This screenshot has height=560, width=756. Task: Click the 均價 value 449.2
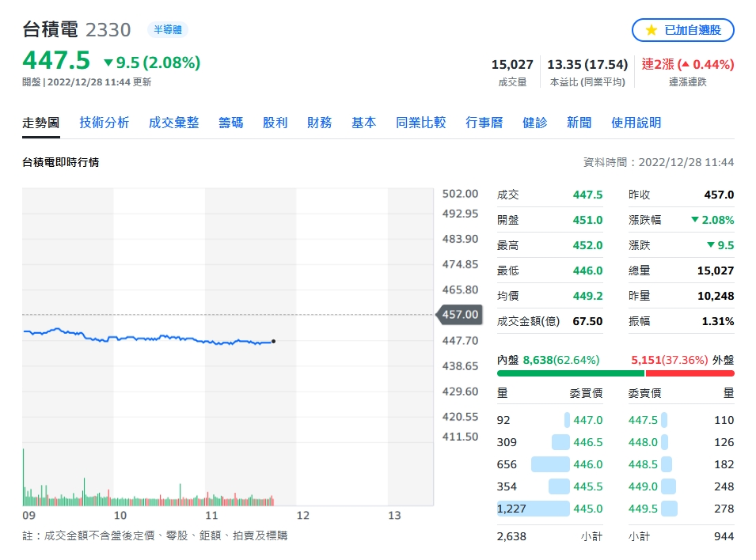(x=587, y=296)
